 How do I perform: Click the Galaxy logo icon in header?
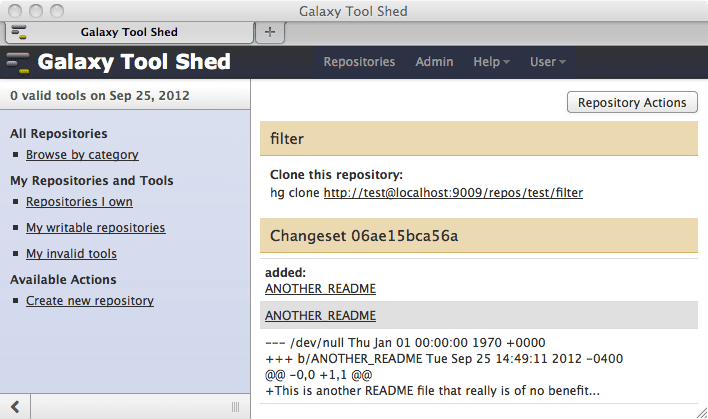pyautogui.click(x=18, y=62)
